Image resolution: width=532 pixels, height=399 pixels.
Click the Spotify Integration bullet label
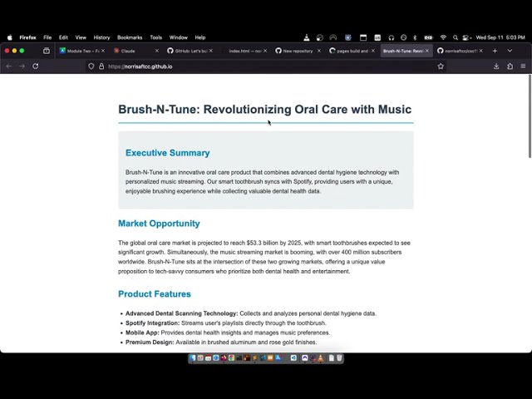coord(153,323)
